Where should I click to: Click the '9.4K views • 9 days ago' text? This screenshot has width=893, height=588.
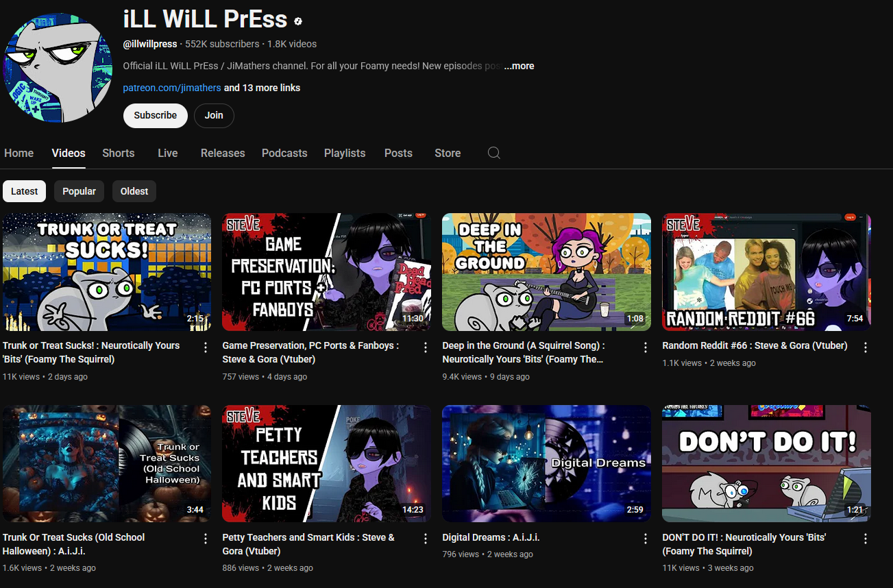(x=486, y=376)
